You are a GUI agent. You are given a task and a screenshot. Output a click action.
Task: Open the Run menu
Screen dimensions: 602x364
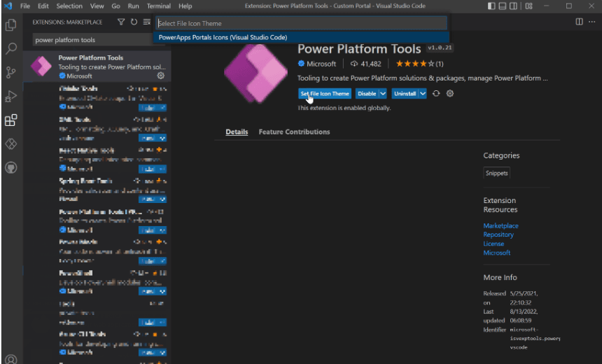(133, 6)
